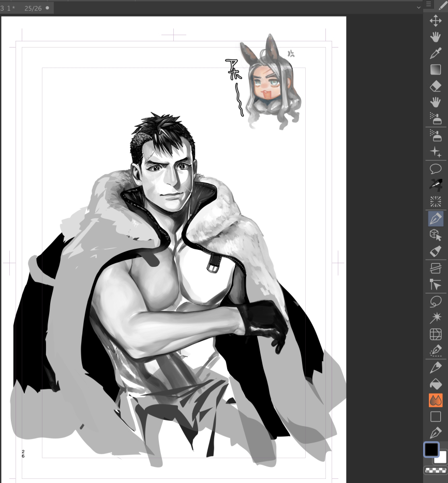The image size is (448, 483).
Task: Select the Move layer tool
Action: coord(436,21)
